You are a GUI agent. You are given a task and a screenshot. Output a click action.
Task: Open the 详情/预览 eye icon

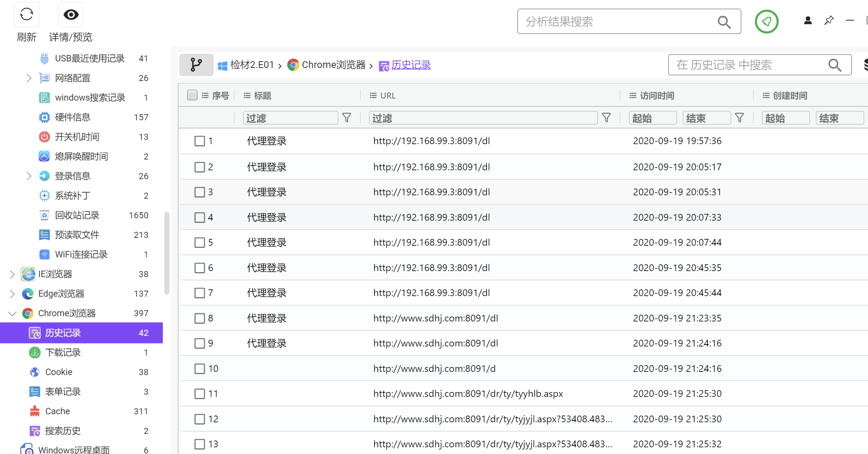click(71, 15)
